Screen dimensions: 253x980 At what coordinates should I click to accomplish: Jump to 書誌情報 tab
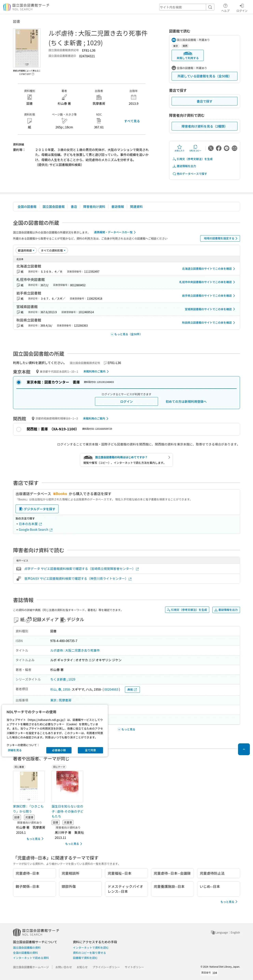click(118, 207)
